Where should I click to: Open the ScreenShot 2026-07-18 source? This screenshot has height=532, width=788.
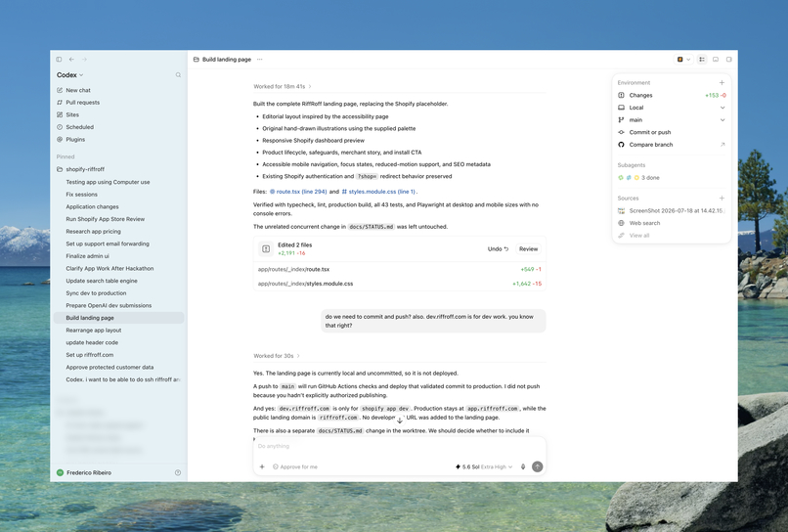click(x=672, y=210)
